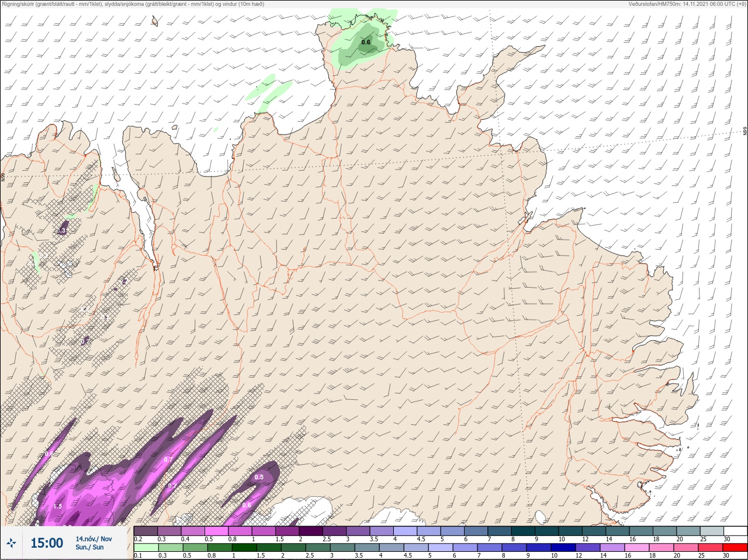This screenshot has width=748, height=560.
Task: Select the top legend white swatch above 30
Action: [x=736, y=531]
